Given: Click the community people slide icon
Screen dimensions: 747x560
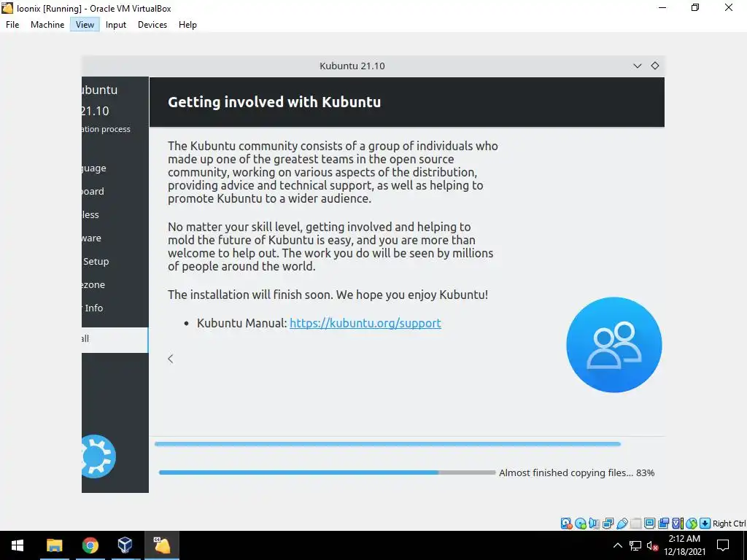Looking at the screenshot, I should (x=614, y=345).
